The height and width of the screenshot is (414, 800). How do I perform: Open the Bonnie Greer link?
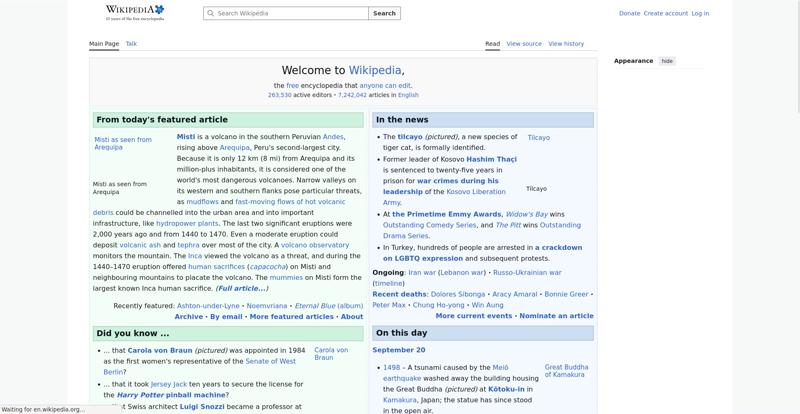tap(566, 295)
